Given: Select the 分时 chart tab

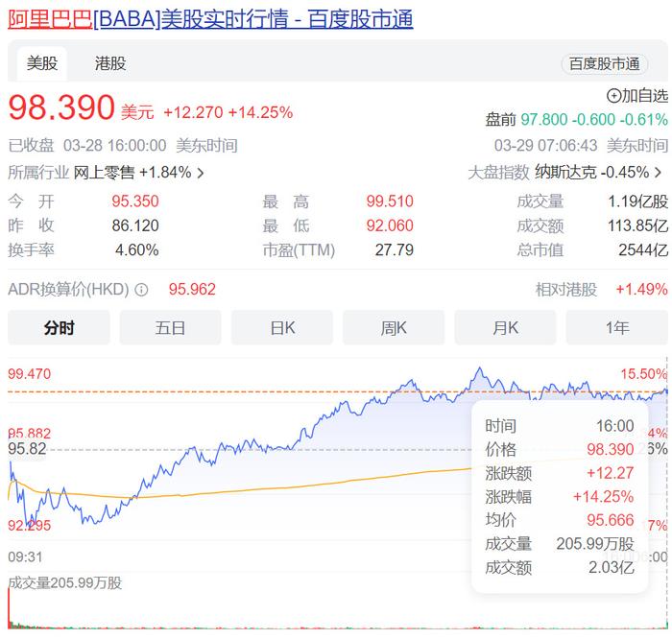Looking at the screenshot, I should 59,327.
